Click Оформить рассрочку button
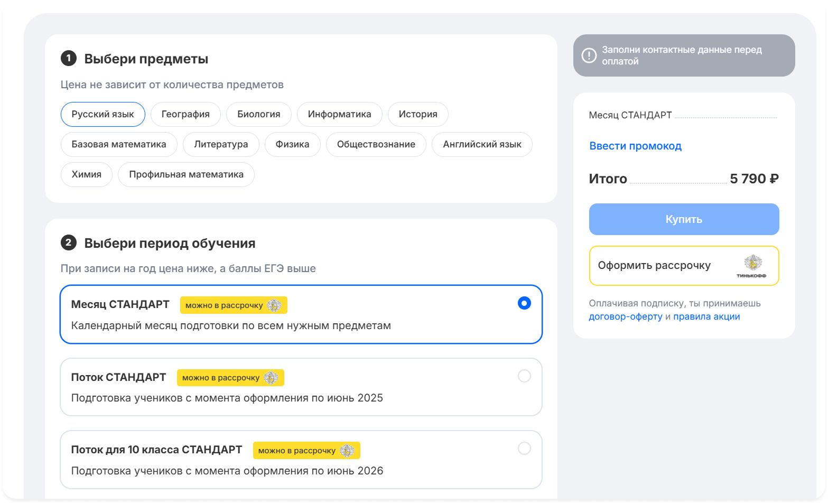 pos(684,266)
